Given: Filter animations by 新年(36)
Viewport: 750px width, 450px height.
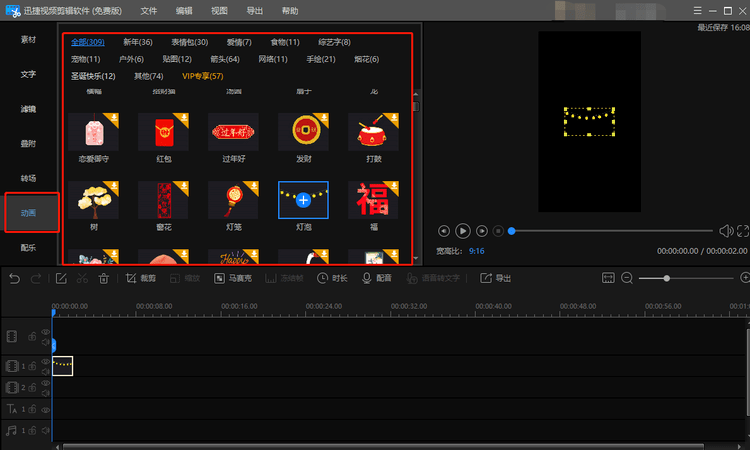Looking at the screenshot, I should point(138,42).
